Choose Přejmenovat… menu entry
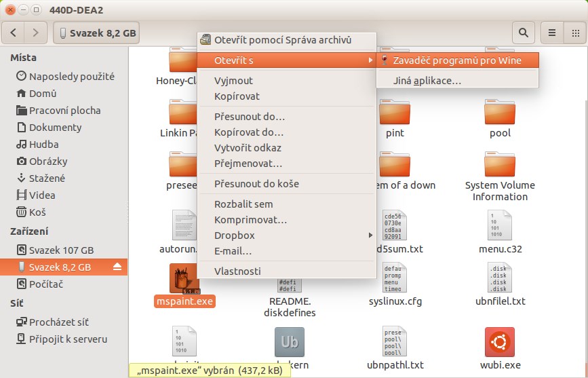This screenshot has height=378, width=588. click(286, 164)
